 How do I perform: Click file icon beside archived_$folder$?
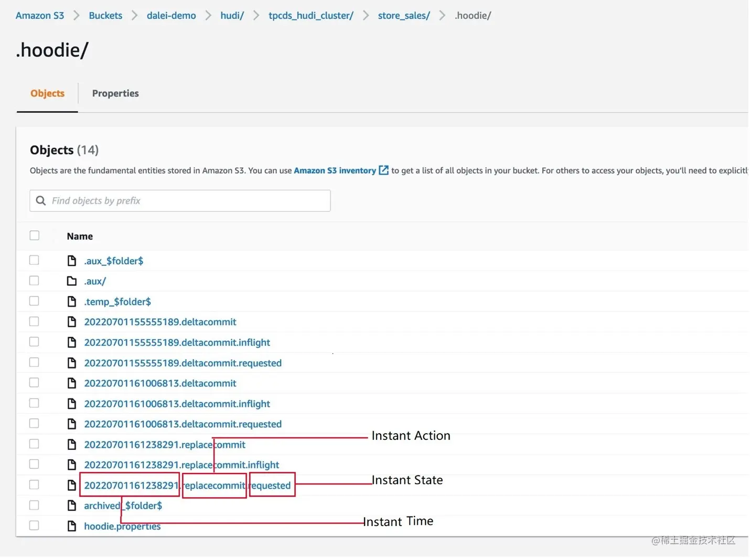click(x=72, y=505)
